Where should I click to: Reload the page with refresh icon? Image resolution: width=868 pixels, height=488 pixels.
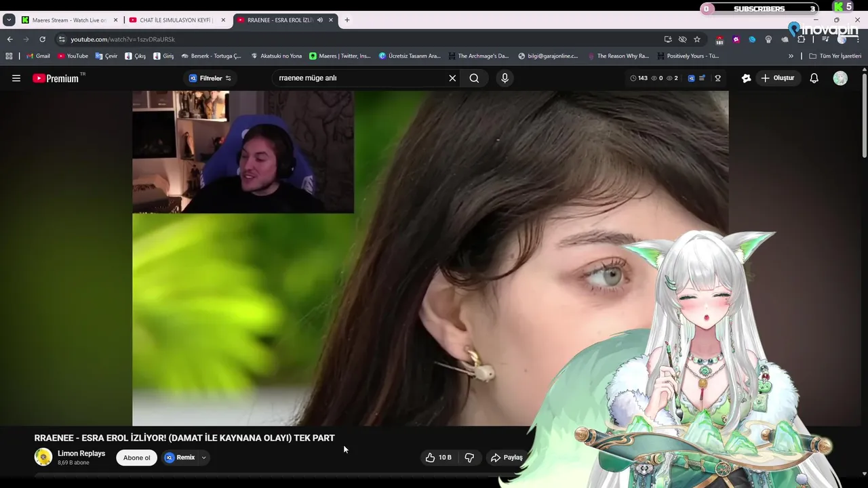pos(42,39)
